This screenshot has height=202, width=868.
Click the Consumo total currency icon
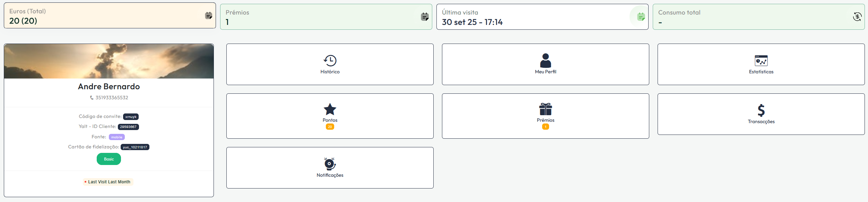[857, 17]
